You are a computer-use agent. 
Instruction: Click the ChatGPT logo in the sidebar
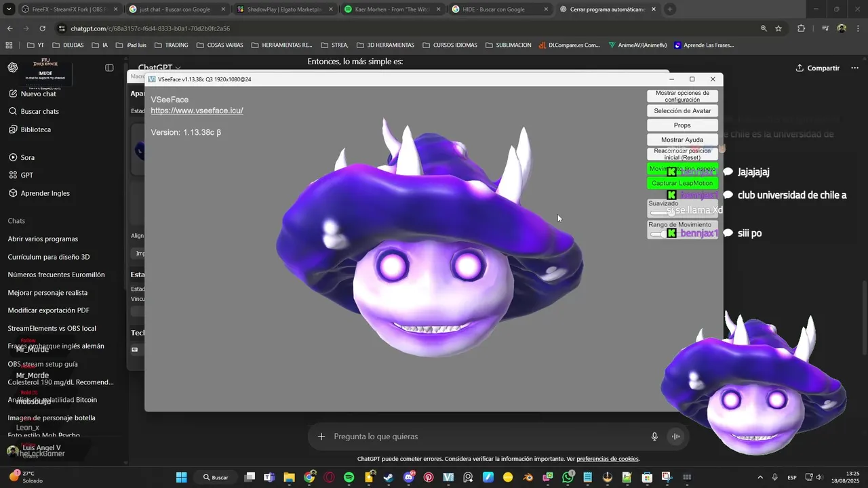(x=13, y=68)
